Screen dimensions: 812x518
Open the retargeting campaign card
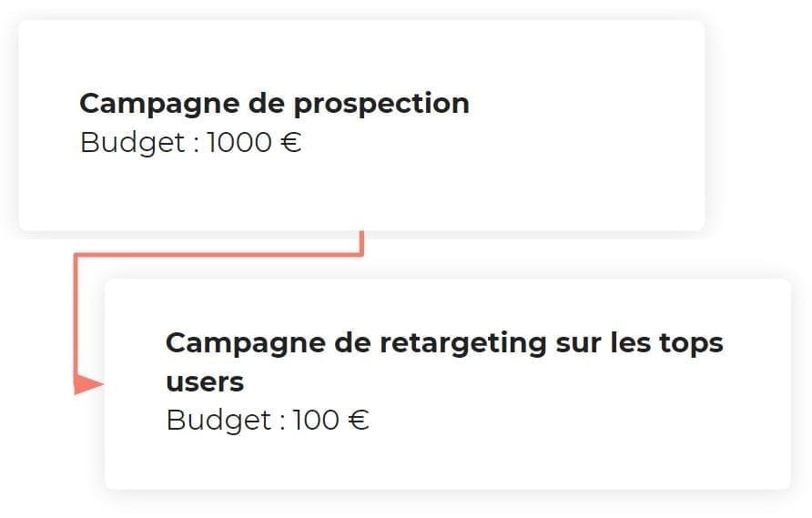[x=448, y=384]
